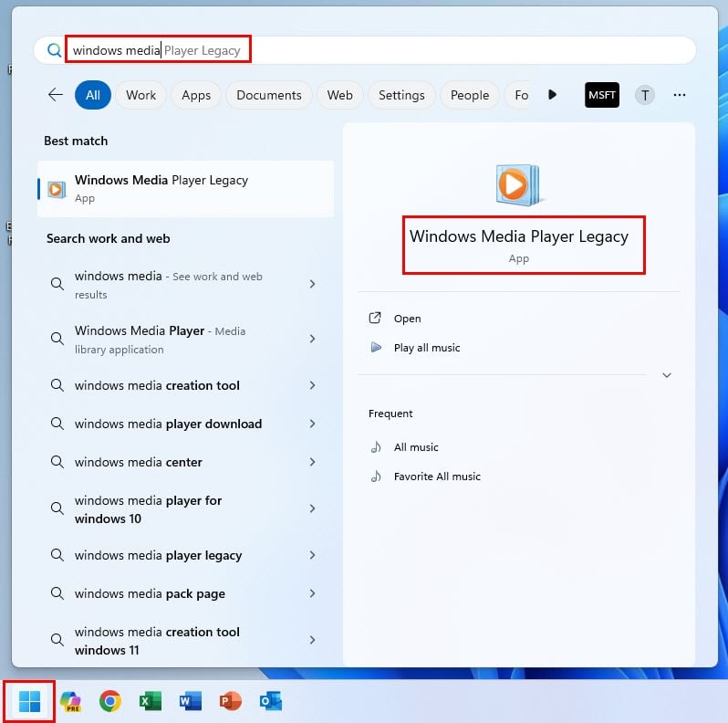Choose the Favorite All music item text
Viewport: 728px width, 723px height.
click(437, 477)
